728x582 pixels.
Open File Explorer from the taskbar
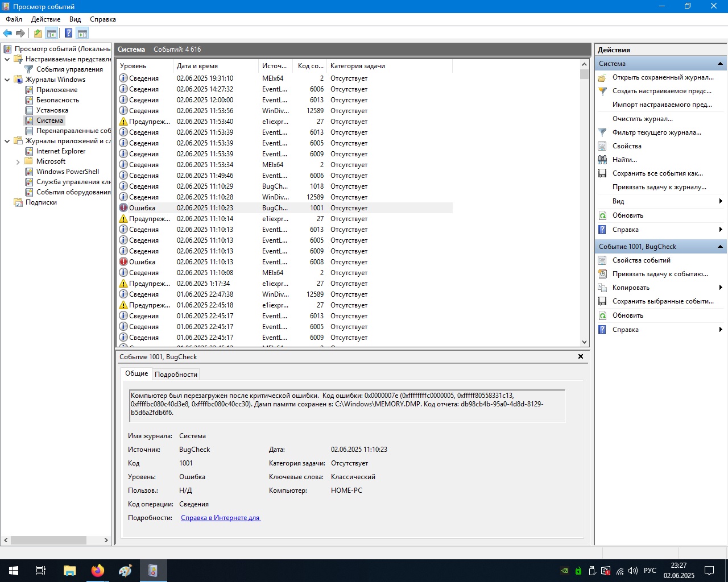point(69,571)
